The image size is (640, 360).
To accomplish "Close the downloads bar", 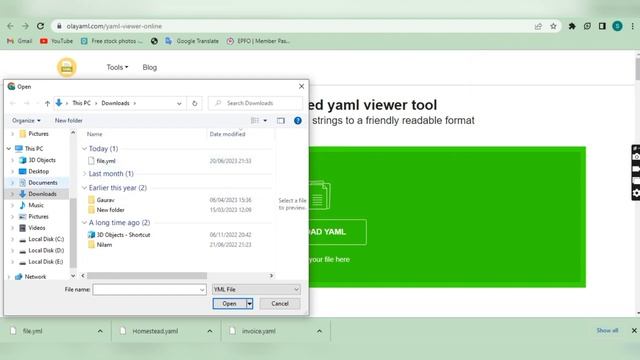I will pos(634,331).
